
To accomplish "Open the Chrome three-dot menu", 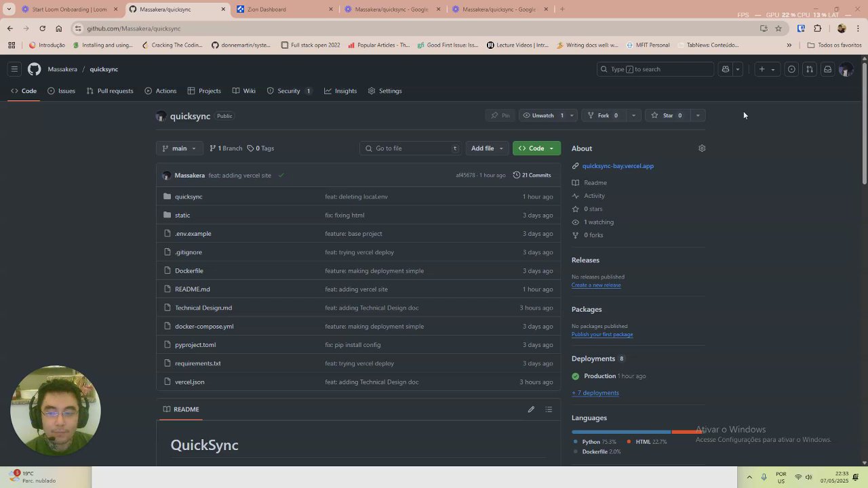I will click(859, 28).
